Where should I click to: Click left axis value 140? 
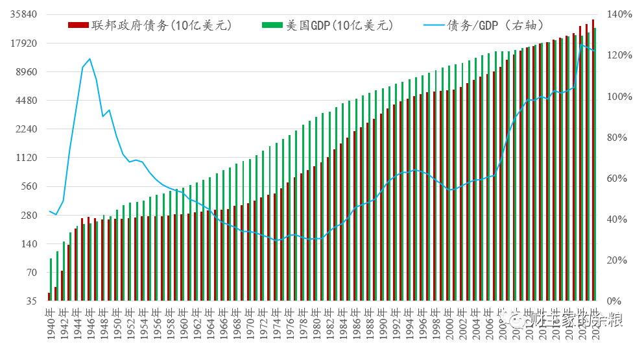29,243
